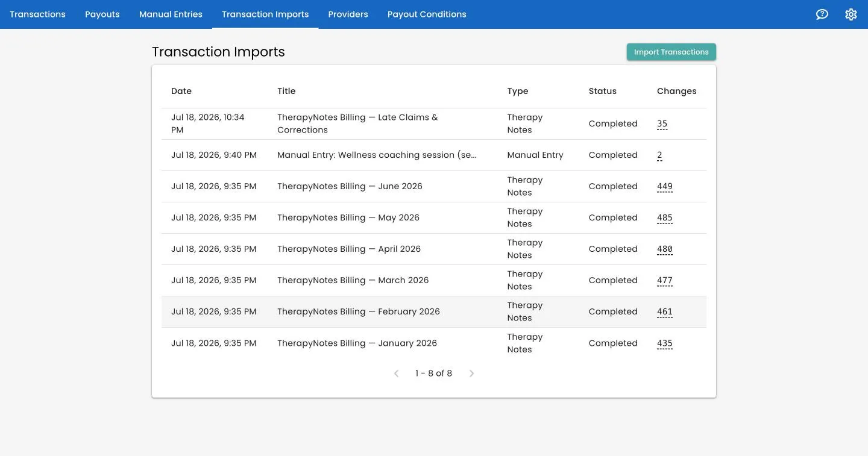Viewport: 868px width, 456px height.
Task: Click Completed status in Manual Entry row
Action: click(613, 155)
